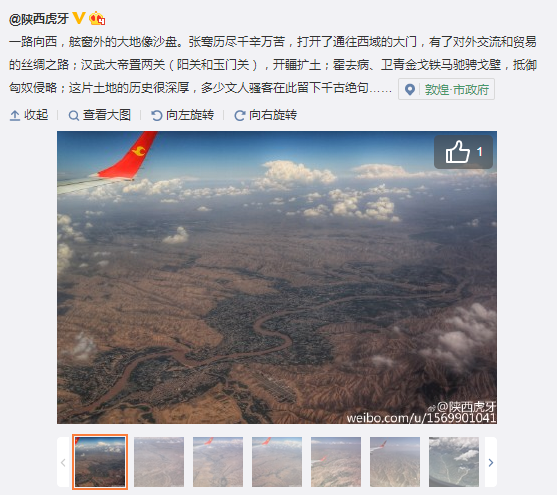Click the main aerial river photo
The width and height of the screenshot is (557, 495).
277,277
